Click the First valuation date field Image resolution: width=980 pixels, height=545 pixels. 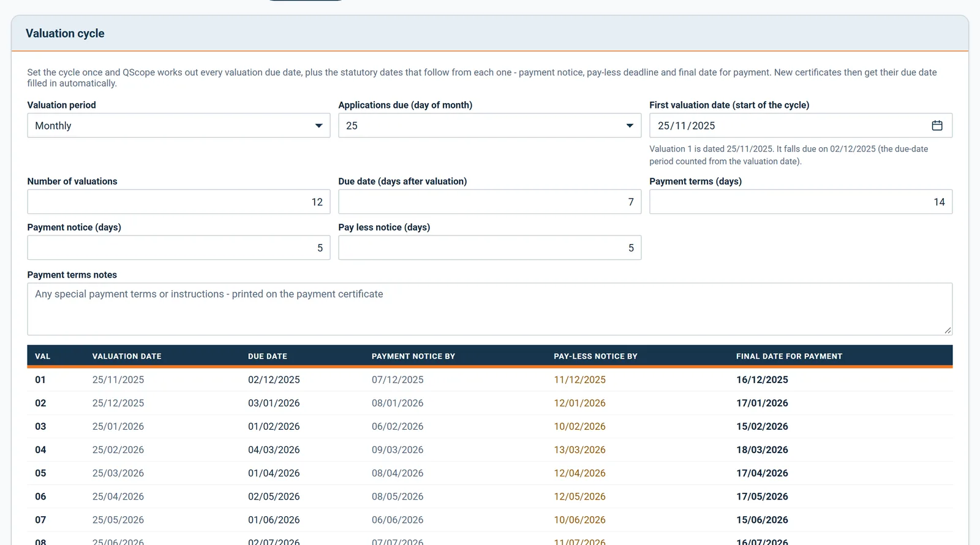(801, 126)
